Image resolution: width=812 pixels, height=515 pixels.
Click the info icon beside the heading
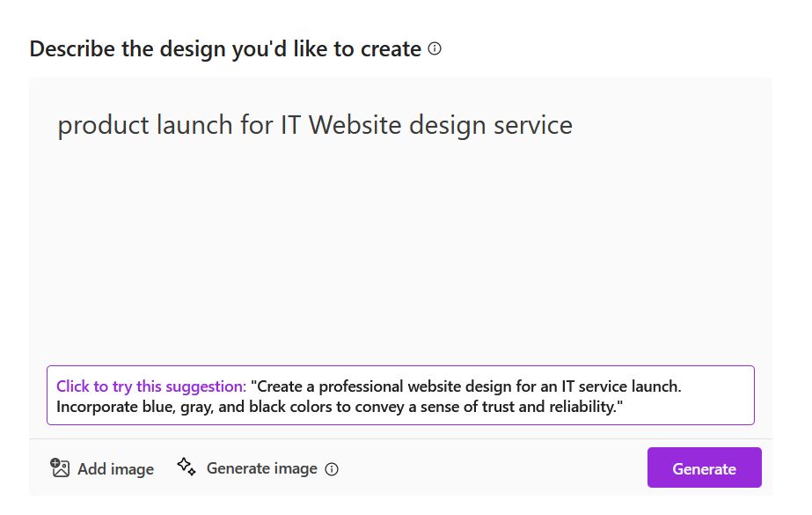435,48
